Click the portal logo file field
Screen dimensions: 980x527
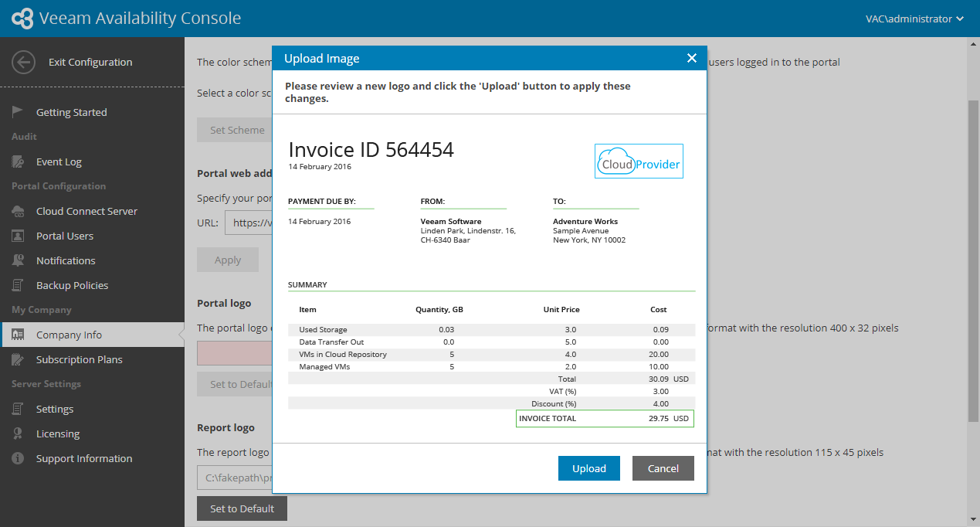[235, 353]
